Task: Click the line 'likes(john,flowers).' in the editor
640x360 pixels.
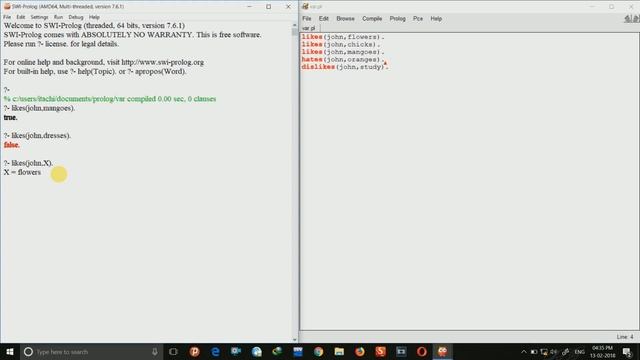Action: point(343,37)
